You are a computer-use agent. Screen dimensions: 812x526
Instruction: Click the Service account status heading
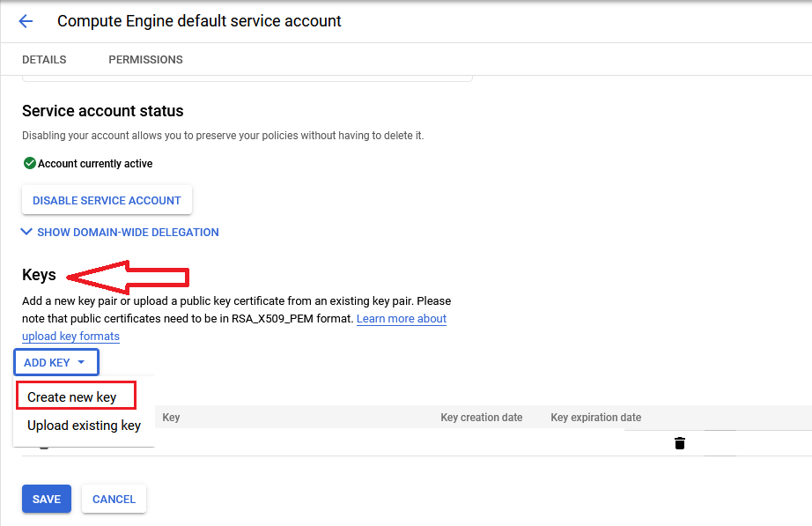point(102,111)
